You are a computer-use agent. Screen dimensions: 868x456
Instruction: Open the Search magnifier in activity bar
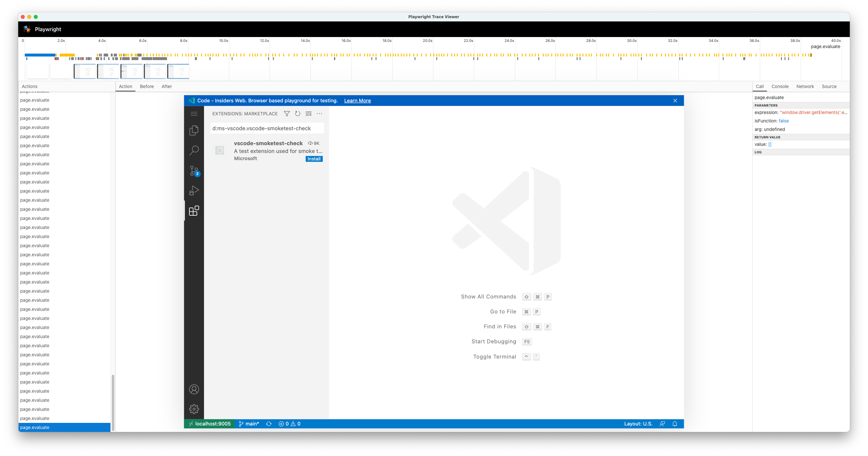click(x=194, y=150)
